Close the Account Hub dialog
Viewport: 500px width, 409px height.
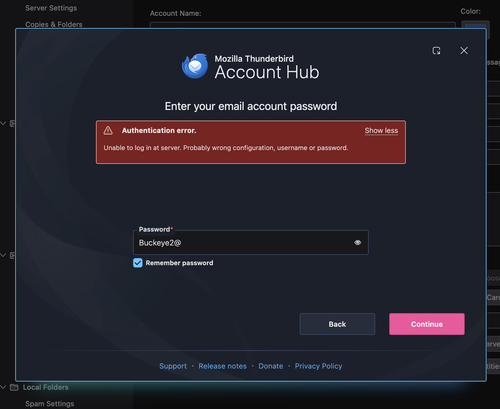point(464,51)
